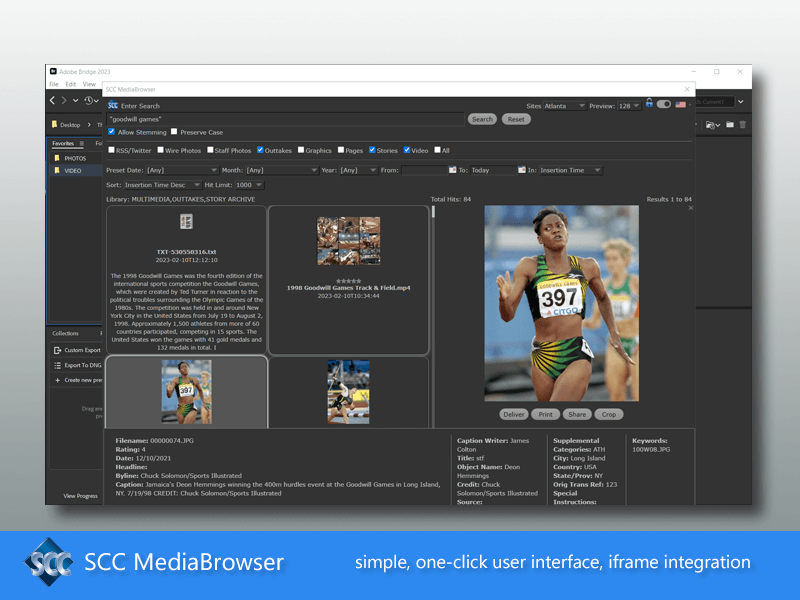Image resolution: width=800 pixels, height=600 pixels.
Task: Click the Deliver button
Action: 513,414
